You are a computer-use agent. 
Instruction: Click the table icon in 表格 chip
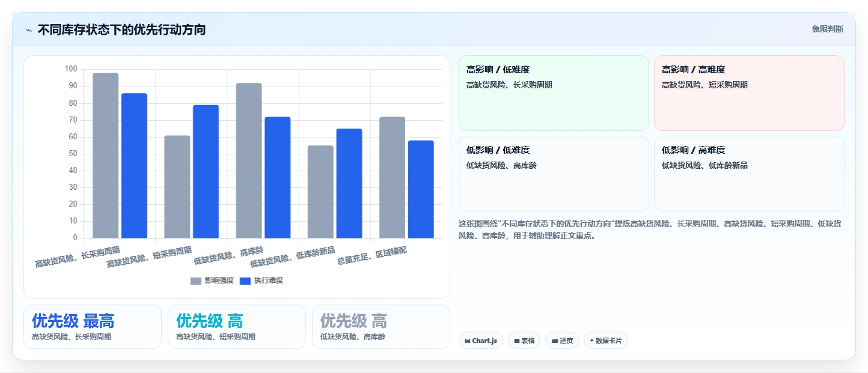(517, 341)
